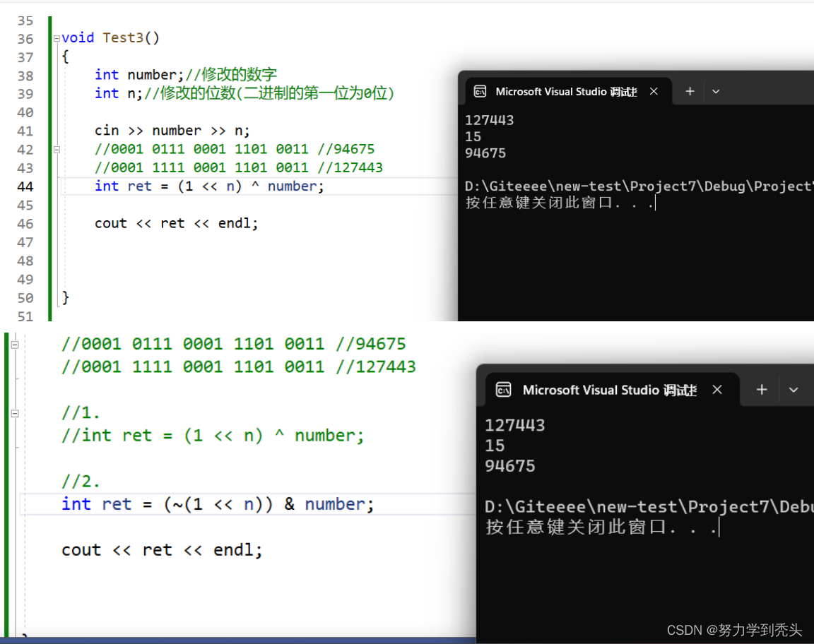
Task: Click line number 36 in the gutter
Action: pos(25,39)
